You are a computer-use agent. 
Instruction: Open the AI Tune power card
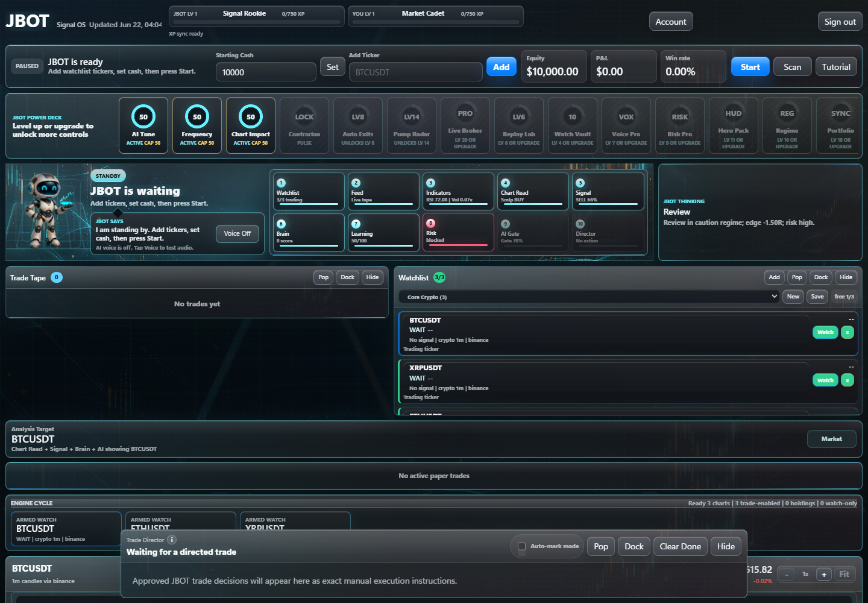(143, 125)
